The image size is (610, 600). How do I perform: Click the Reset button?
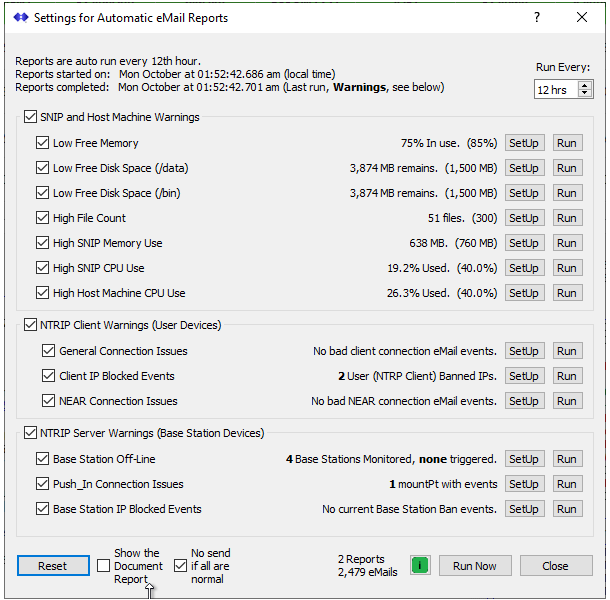pos(52,566)
